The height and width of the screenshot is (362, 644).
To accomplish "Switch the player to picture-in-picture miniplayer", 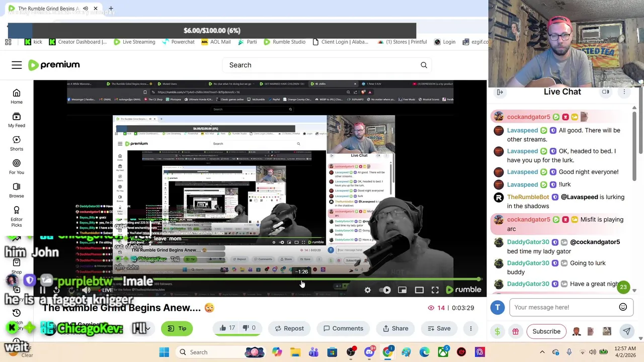I will click(402, 290).
